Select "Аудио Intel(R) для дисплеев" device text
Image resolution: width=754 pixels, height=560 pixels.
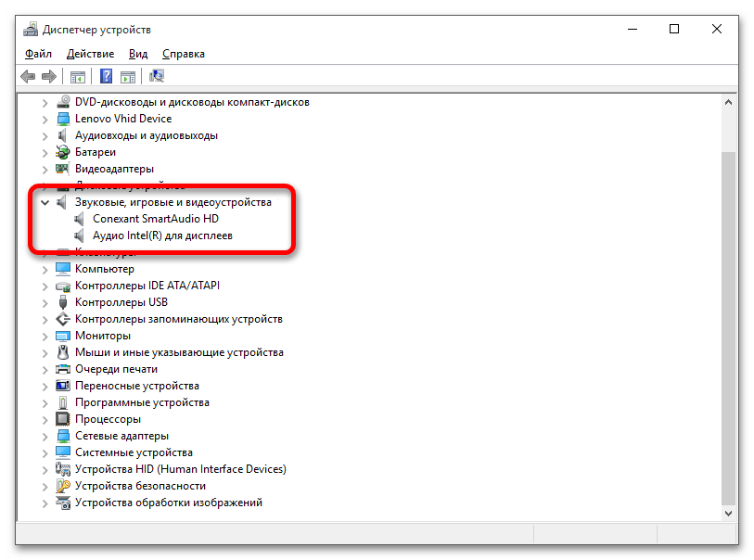coord(162,235)
